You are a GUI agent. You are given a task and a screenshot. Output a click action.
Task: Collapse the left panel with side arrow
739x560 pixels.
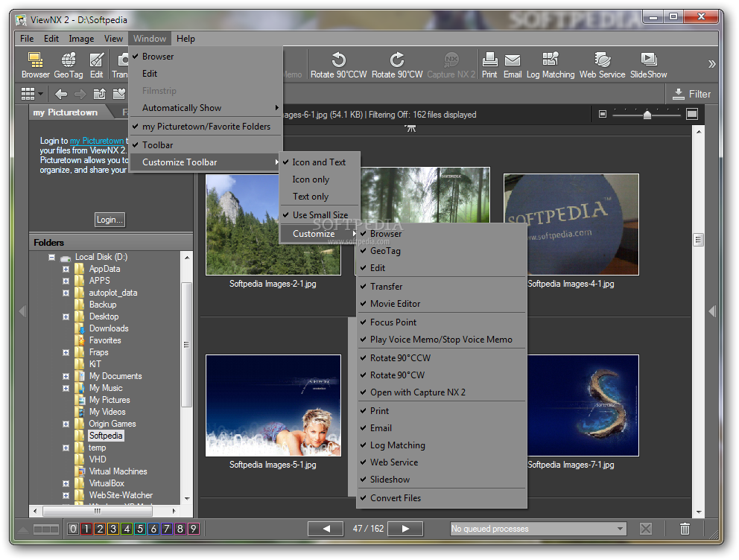coord(22,311)
